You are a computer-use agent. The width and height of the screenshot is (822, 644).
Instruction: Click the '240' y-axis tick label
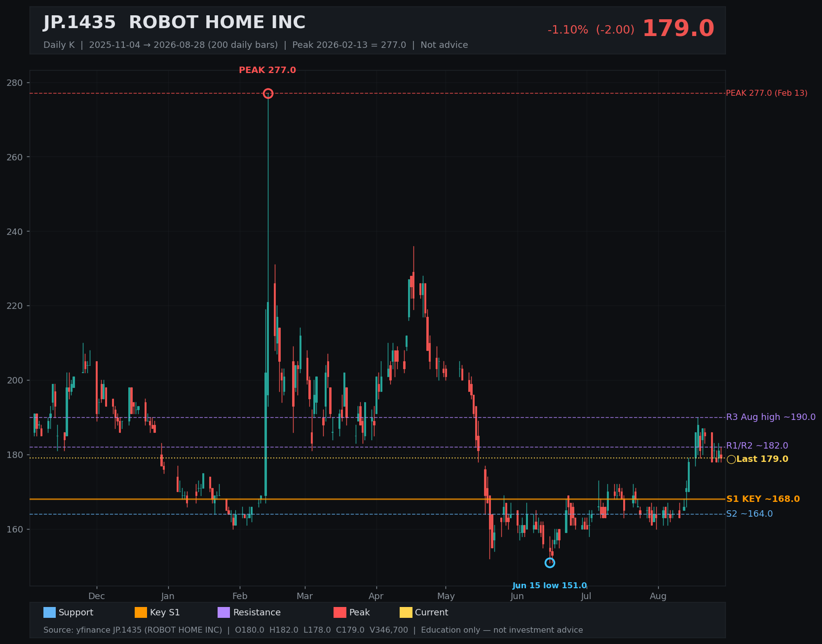pyautogui.click(x=15, y=231)
